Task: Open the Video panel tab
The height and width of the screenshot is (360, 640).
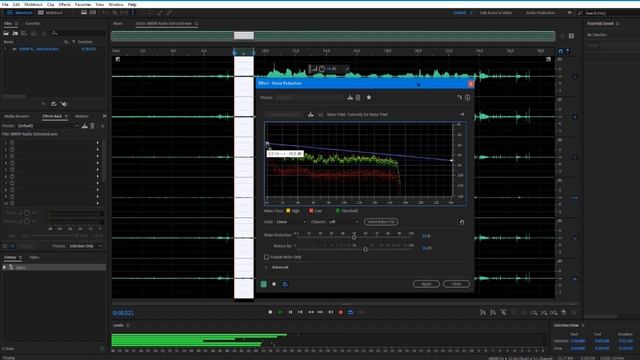Action: [34, 258]
